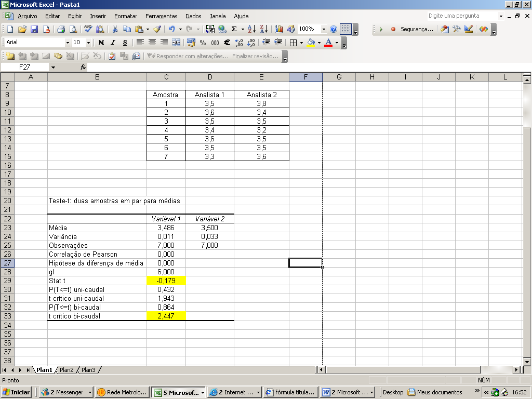Expand the Arial font name dropdown
The width and height of the screenshot is (532, 399).
point(68,43)
